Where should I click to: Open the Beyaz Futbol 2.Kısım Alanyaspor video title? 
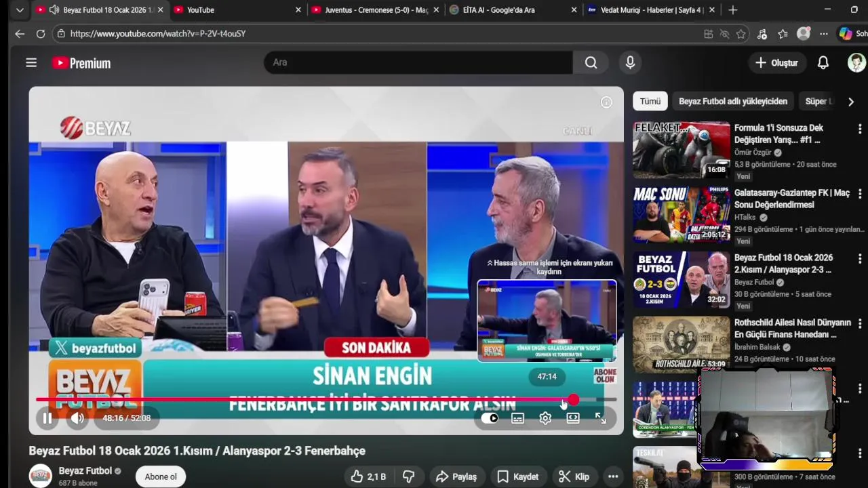[783, 264]
